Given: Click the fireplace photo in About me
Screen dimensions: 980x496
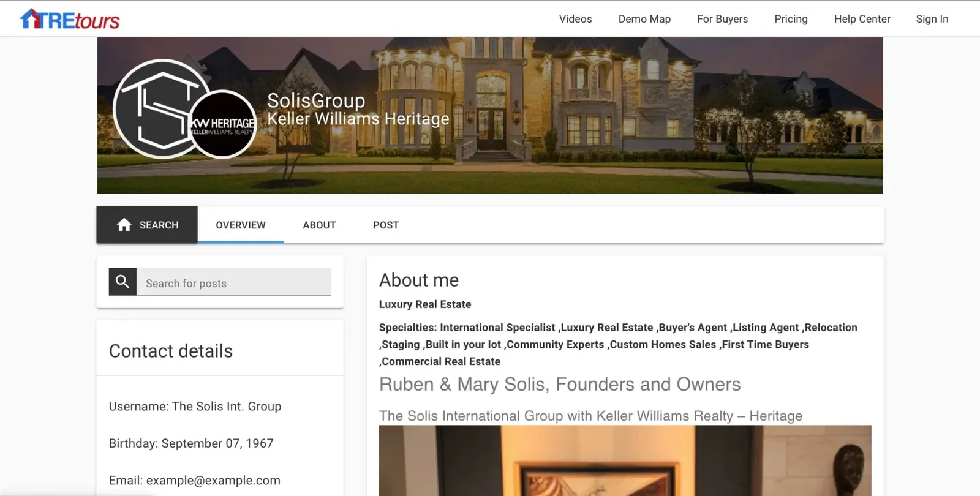Looking at the screenshot, I should [625, 460].
